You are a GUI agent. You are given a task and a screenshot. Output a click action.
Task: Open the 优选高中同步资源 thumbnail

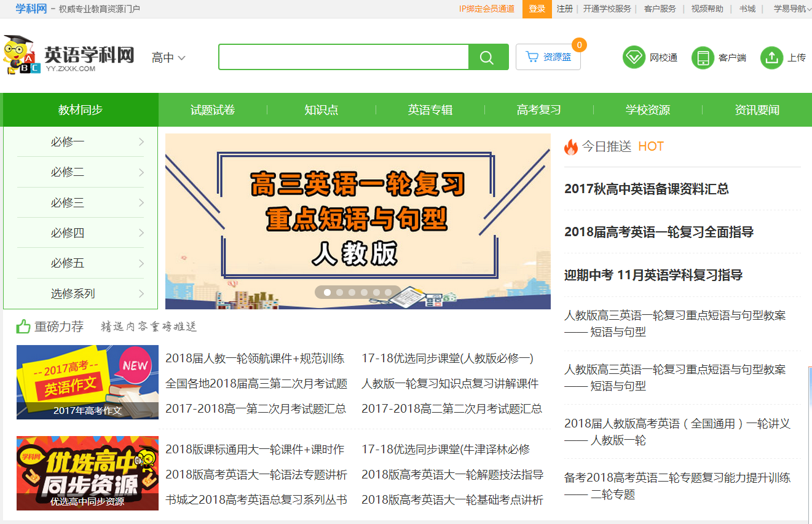coord(87,473)
